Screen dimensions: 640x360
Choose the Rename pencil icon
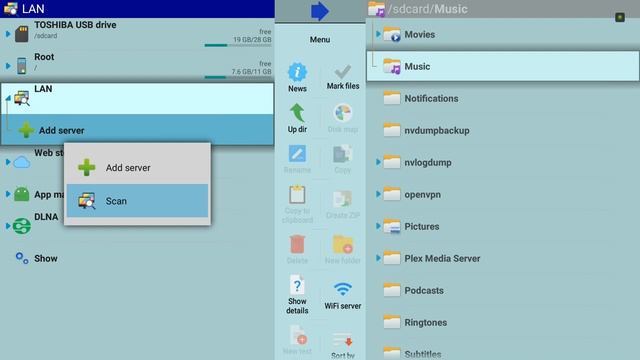click(x=297, y=154)
